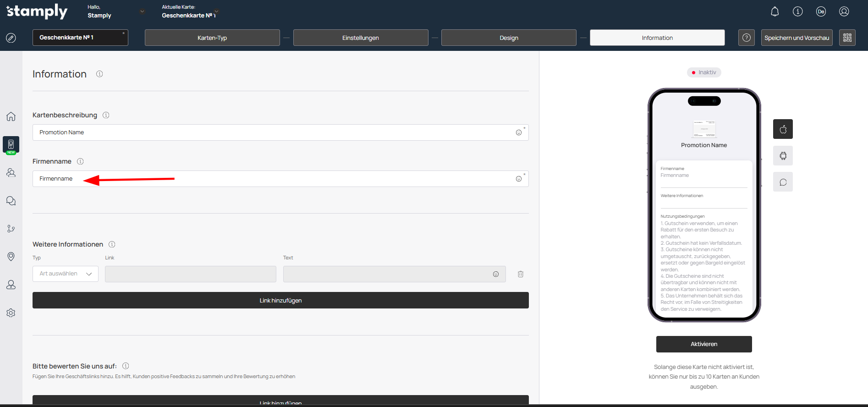The height and width of the screenshot is (407, 868).
Task: Open emoji picker in Kartenbeschreibung field
Action: pos(518,132)
